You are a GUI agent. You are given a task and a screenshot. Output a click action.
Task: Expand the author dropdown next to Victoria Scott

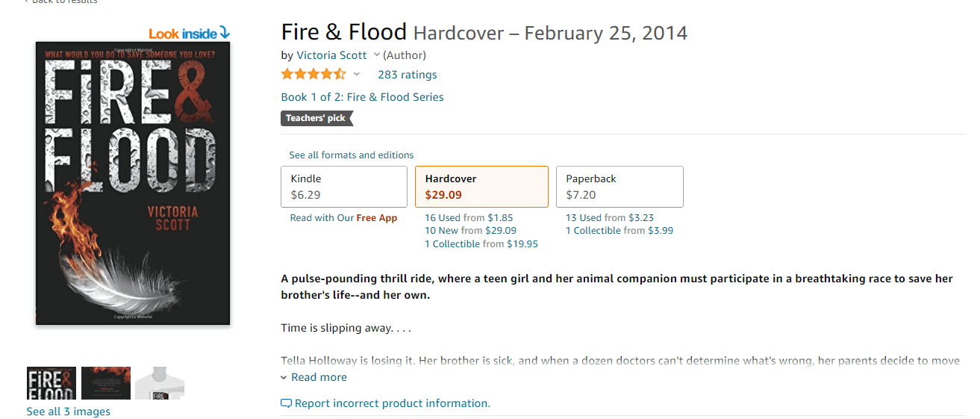click(376, 55)
